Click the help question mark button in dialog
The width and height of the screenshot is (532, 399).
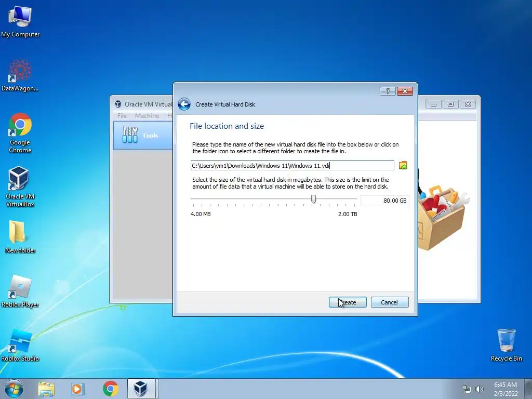[x=388, y=91]
